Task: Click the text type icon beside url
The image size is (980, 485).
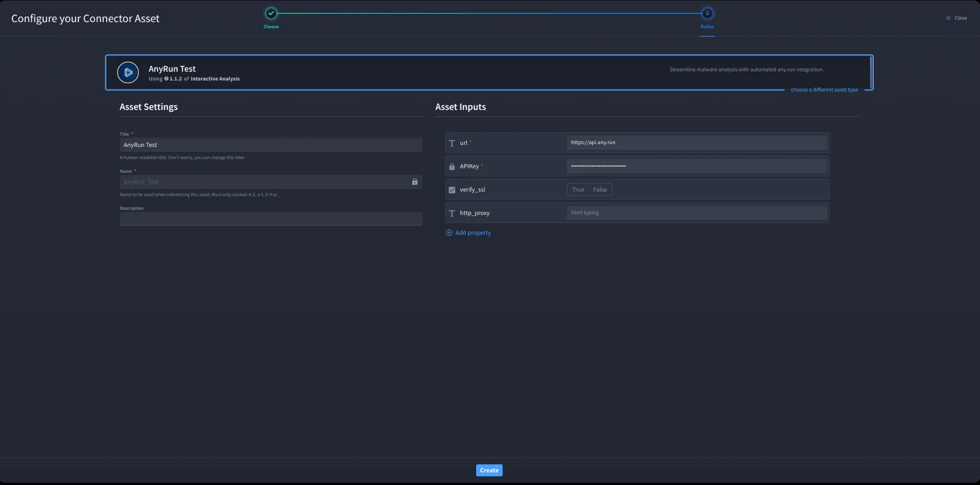Action: (452, 143)
